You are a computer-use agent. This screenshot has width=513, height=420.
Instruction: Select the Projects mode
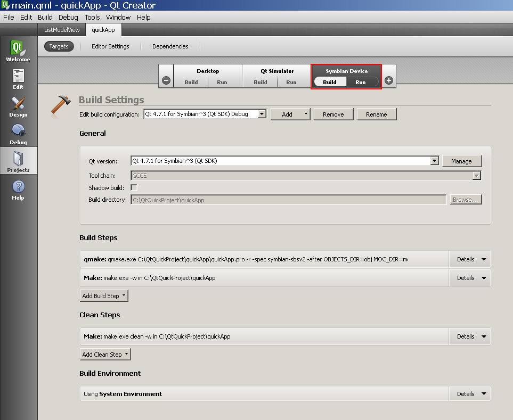(x=18, y=161)
